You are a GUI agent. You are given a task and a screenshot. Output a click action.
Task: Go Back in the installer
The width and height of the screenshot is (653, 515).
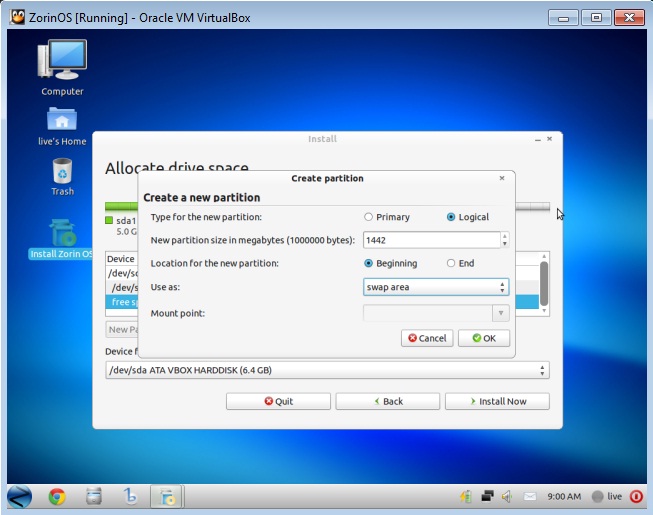coord(388,401)
